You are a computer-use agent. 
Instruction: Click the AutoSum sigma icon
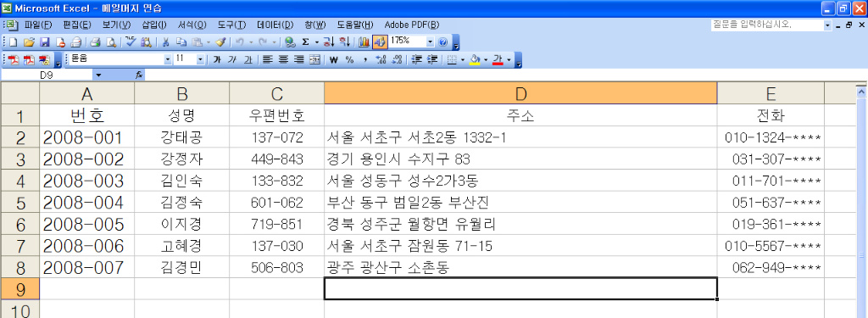point(305,42)
